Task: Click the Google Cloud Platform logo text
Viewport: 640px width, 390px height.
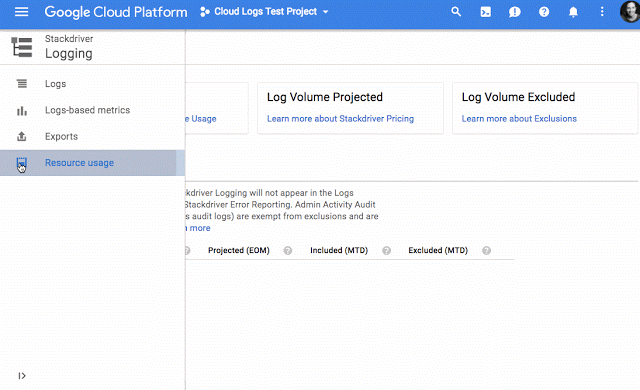Action: 116,12
